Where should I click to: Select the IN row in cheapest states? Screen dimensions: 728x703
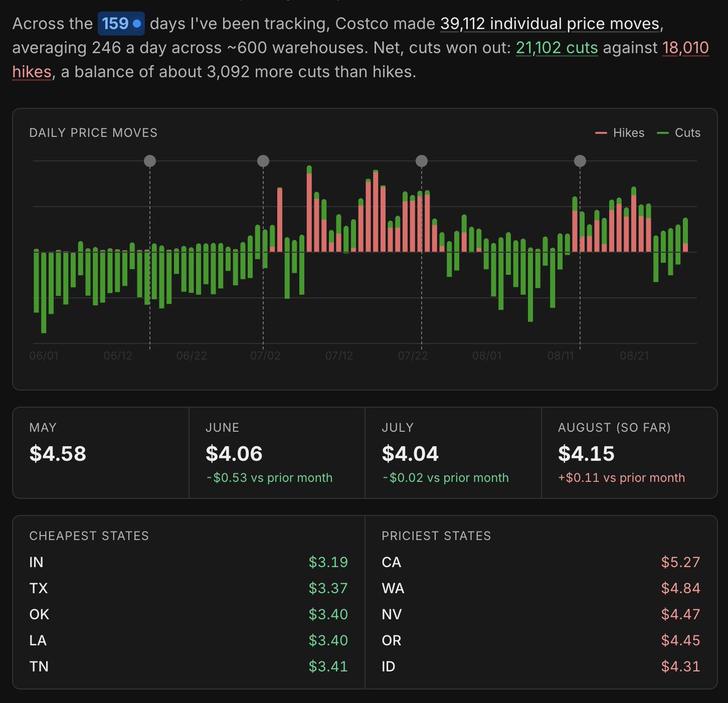[x=189, y=562]
